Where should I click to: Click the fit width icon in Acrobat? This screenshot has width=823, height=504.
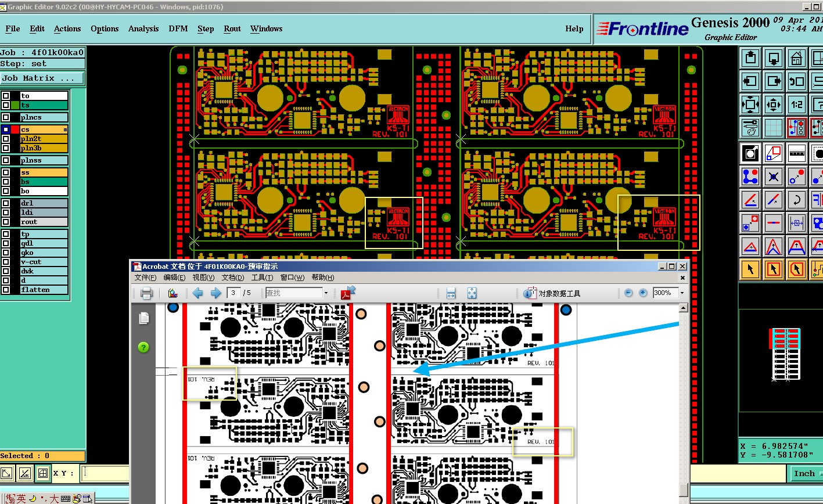(x=451, y=293)
